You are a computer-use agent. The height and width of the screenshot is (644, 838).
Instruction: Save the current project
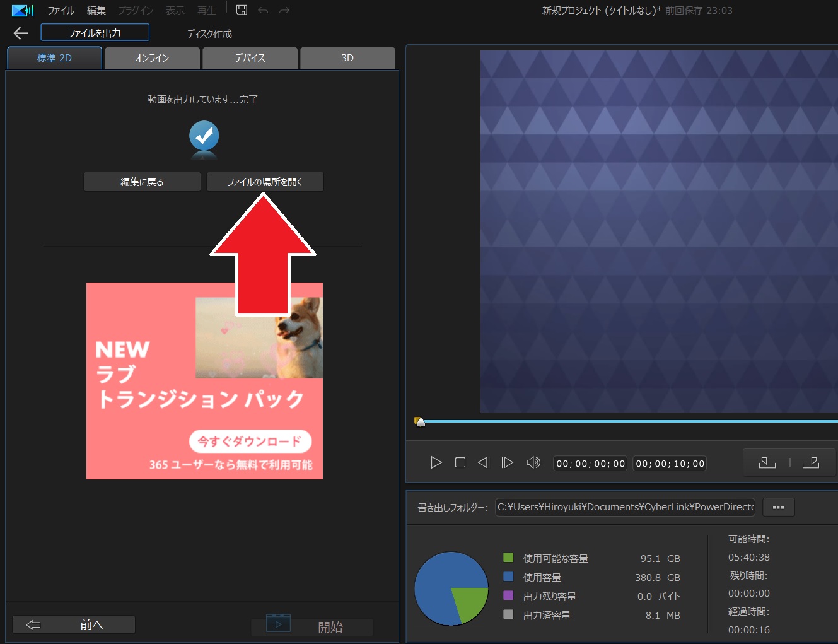pyautogui.click(x=242, y=9)
